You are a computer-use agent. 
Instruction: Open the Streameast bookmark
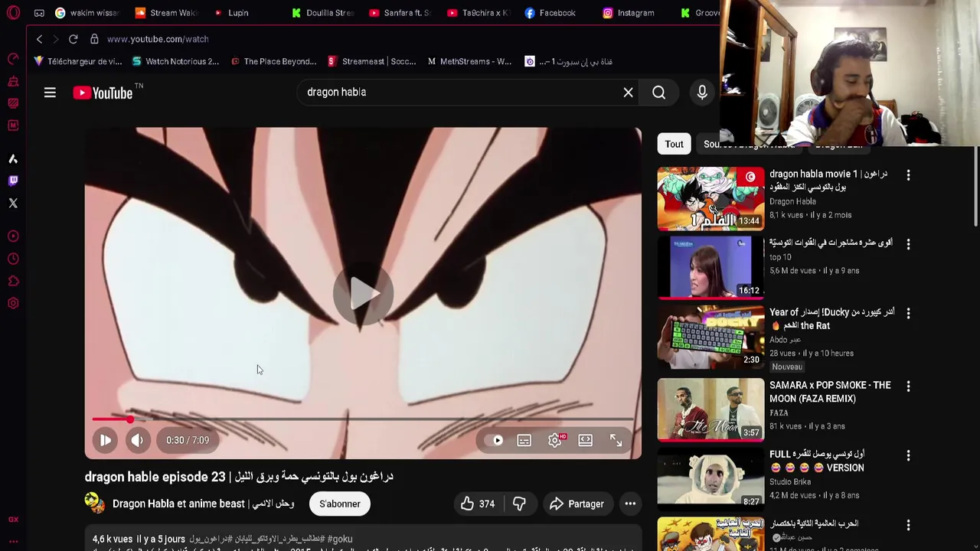[371, 61]
